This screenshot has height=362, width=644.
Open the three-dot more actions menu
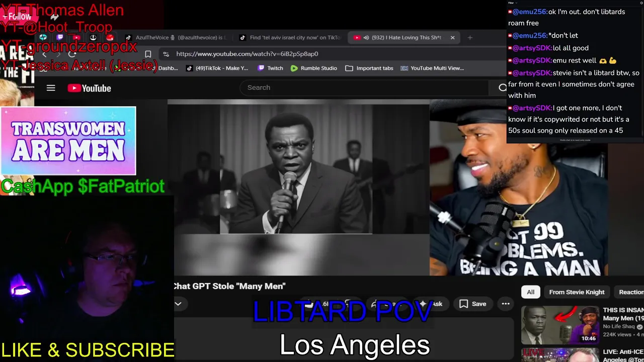506,304
